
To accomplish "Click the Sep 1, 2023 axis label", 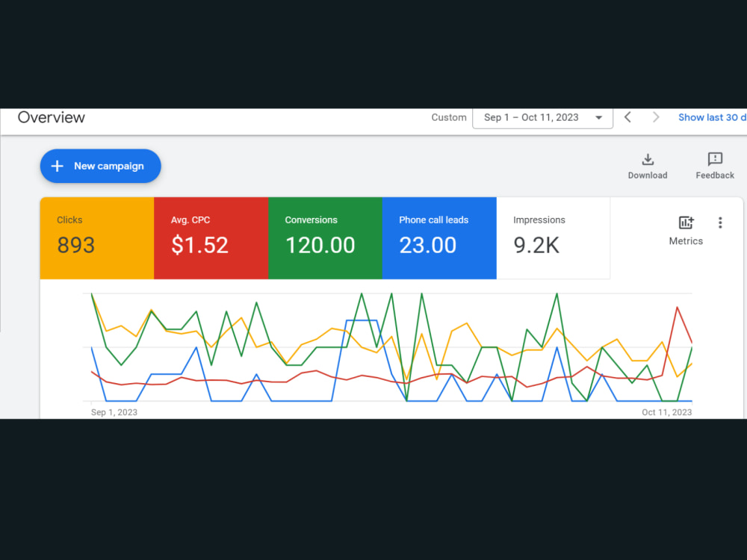I will click(x=114, y=412).
